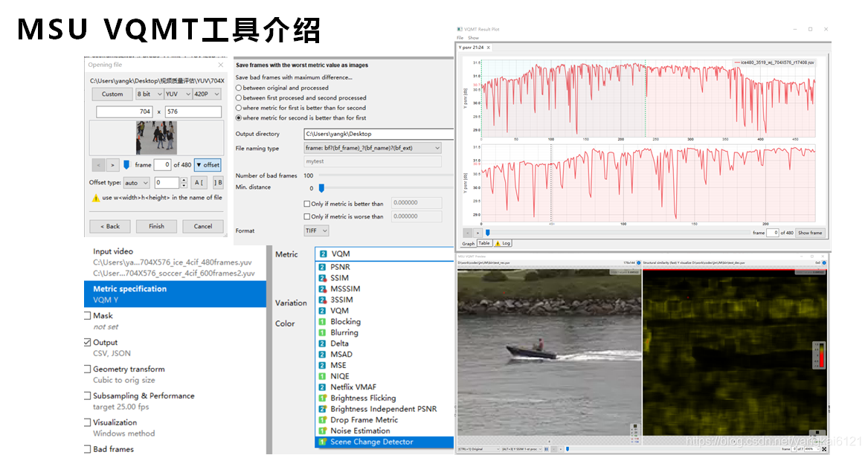Screen dimensions: 868x455
Task: Click the 'A [' offset button
Action: pyautogui.click(x=199, y=183)
